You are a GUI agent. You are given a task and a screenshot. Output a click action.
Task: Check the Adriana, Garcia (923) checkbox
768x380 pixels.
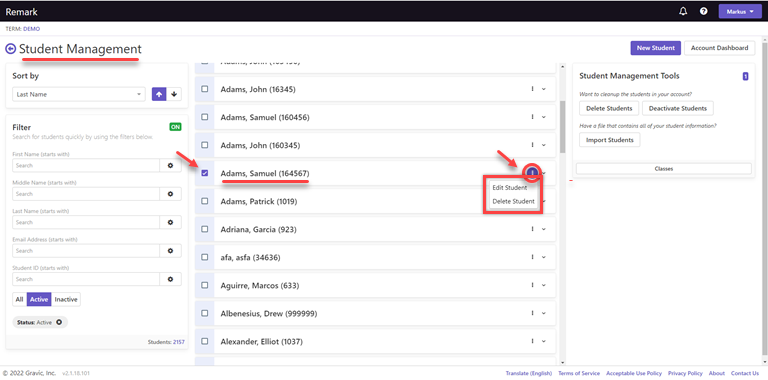coord(205,229)
